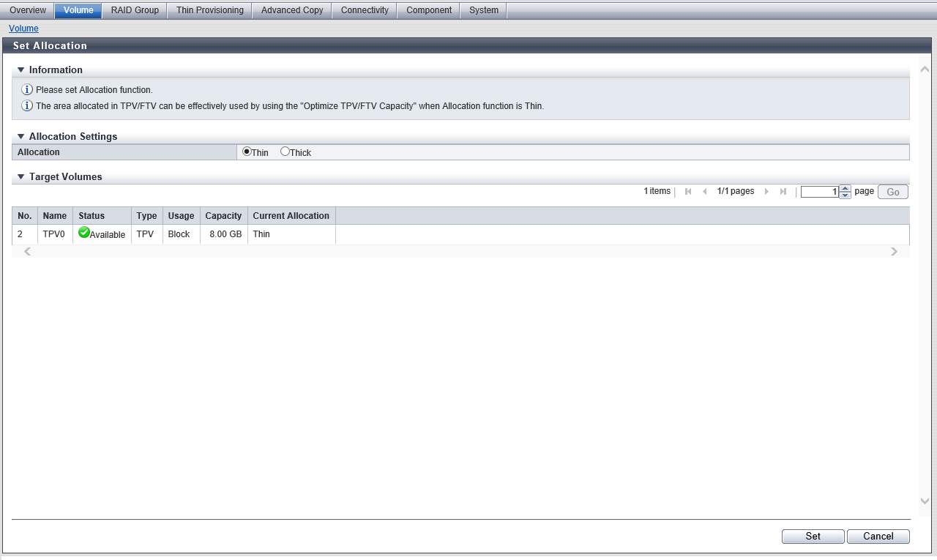Click the page number input field

click(819, 192)
